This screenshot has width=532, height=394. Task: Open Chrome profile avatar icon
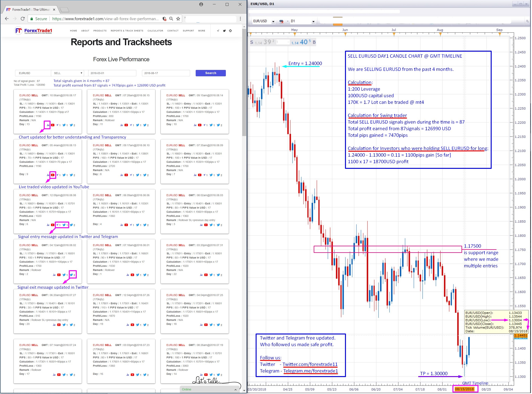click(x=201, y=4)
